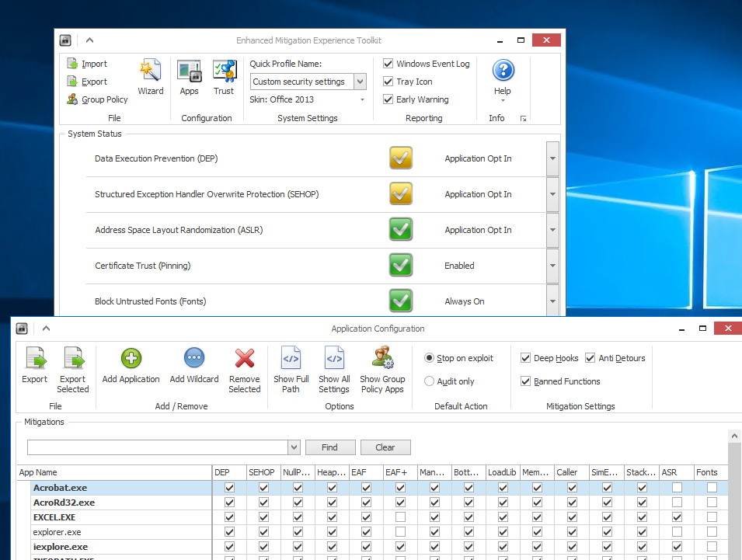Click inside the Mitigations search field
Viewport: 742px width, 560px height.
click(x=158, y=447)
